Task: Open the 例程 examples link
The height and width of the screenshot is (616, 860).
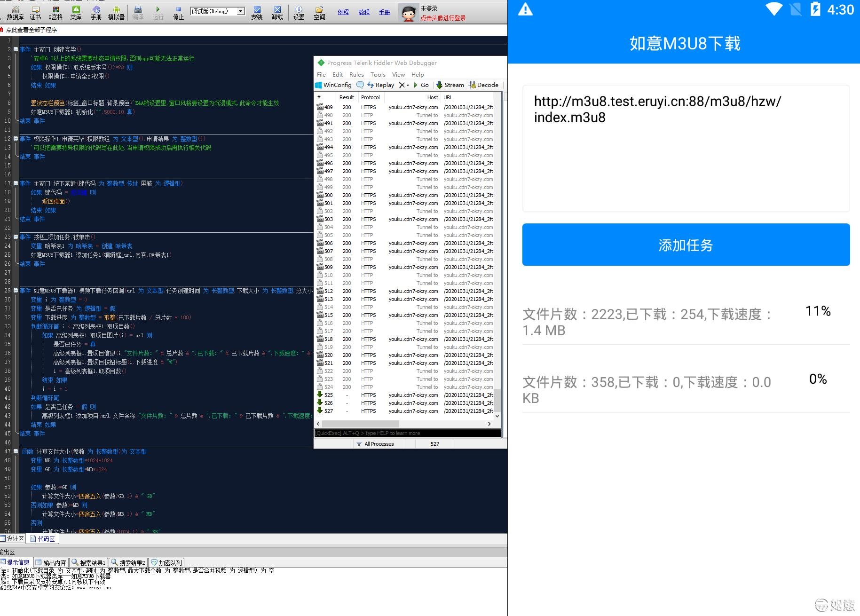Action: [x=343, y=12]
